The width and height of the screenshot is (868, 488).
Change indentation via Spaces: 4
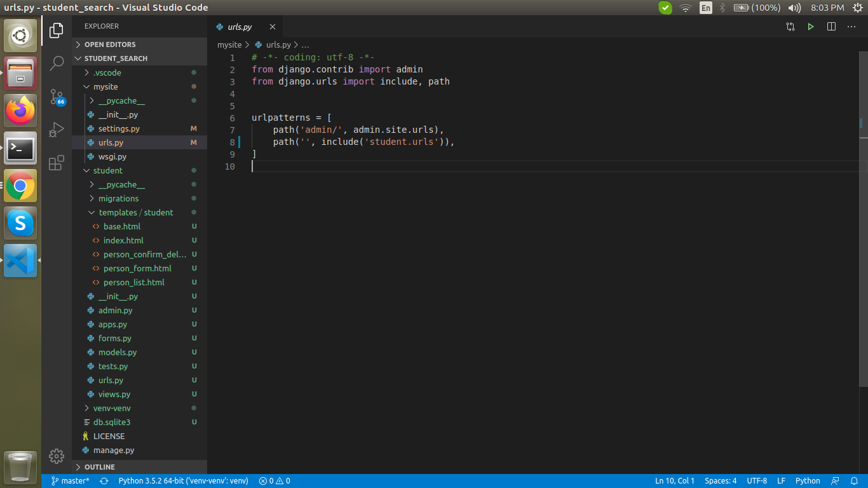click(721, 481)
